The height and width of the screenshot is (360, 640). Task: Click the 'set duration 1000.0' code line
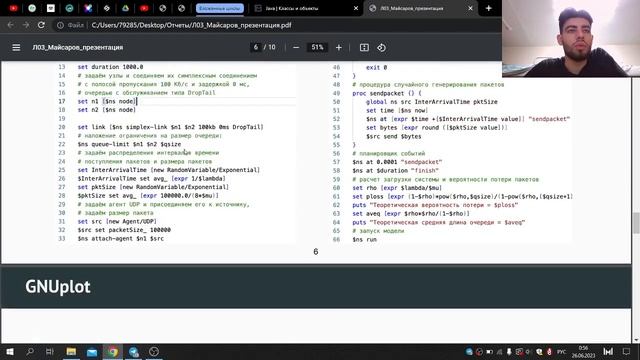click(x=110, y=67)
